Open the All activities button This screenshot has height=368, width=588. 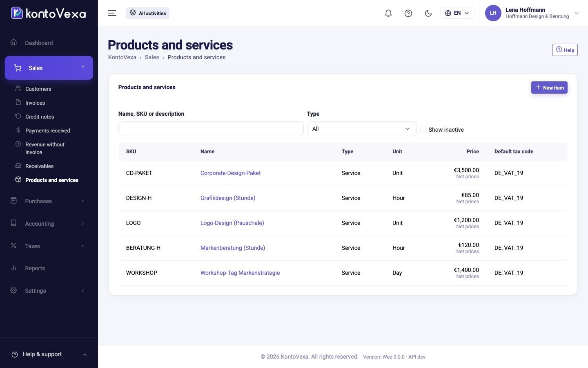pyautogui.click(x=148, y=13)
